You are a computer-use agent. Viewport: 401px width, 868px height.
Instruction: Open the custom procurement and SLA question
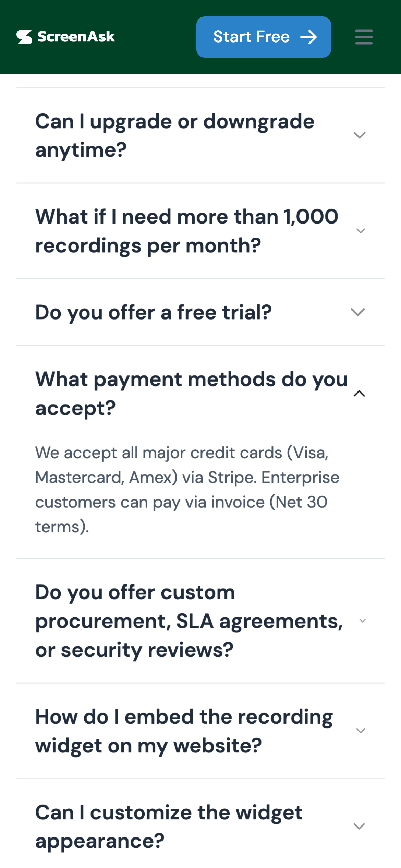click(x=189, y=621)
